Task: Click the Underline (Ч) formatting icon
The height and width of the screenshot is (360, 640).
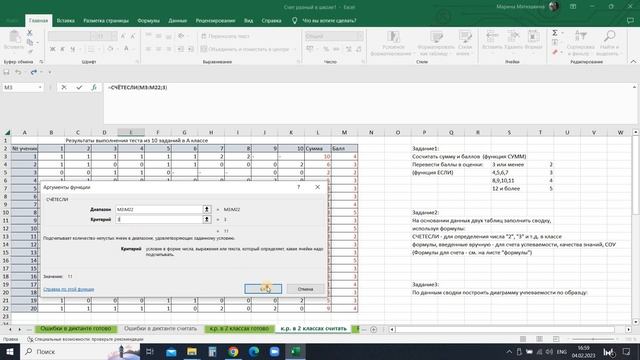Action: (72, 49)
